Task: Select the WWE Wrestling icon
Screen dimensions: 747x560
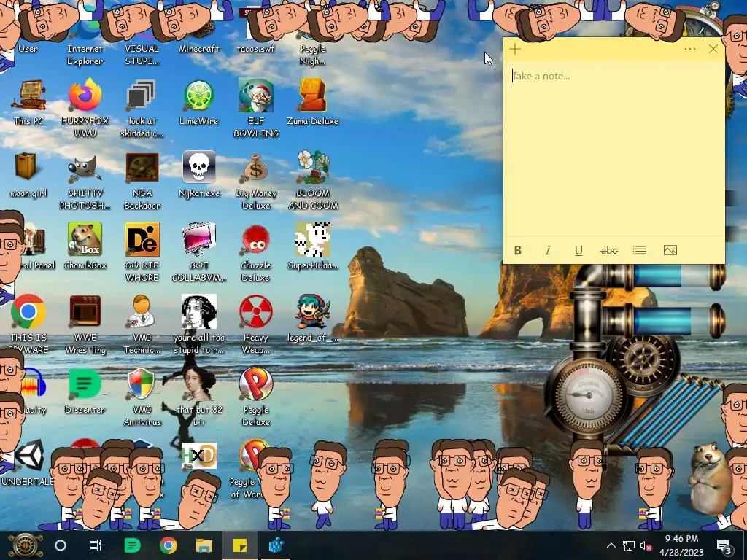Action: [x=85, y=324]
